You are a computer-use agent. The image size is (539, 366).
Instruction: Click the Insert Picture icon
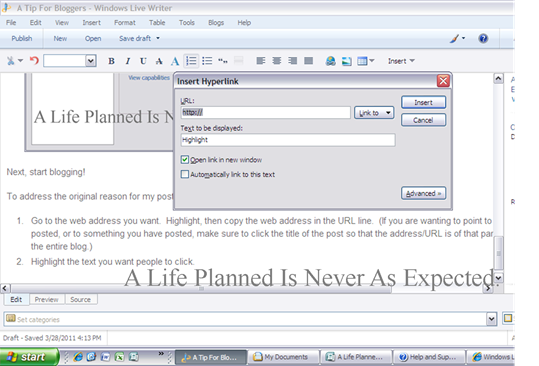pos(346,62)
